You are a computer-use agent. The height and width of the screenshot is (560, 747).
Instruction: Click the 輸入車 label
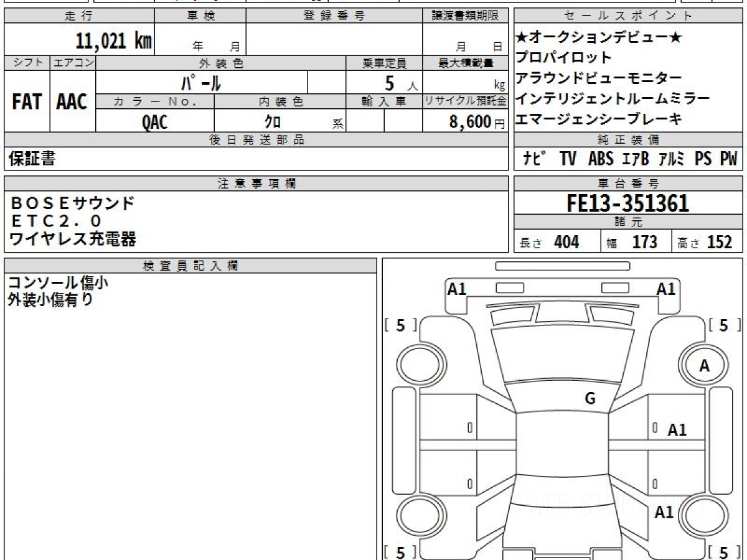384,101
